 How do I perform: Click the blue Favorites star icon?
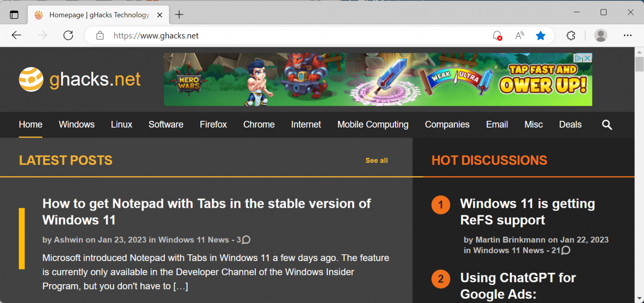540,36
